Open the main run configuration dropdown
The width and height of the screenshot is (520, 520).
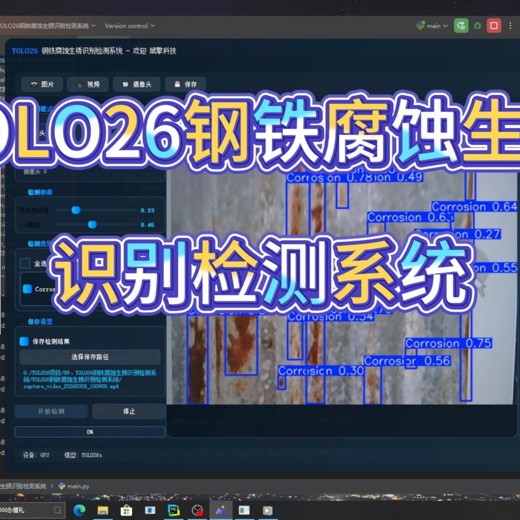click(432, 26)
